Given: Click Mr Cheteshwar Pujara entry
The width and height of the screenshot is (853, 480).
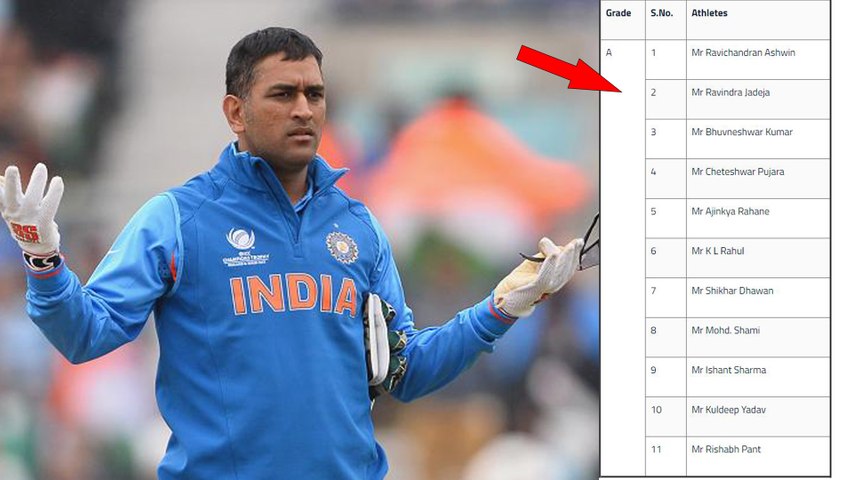Looking at the screenshot, I should pyautogui.click(x=738, y=172).
